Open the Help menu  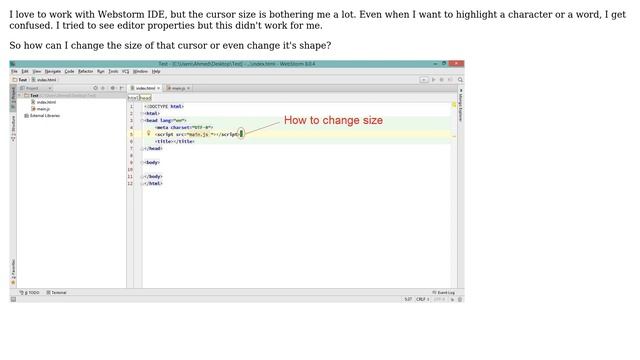(156, 71)
